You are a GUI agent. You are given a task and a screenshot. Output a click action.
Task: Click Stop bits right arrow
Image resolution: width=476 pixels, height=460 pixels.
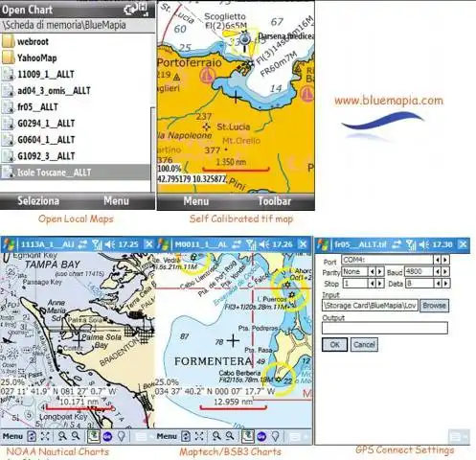[x=379, y=284]
